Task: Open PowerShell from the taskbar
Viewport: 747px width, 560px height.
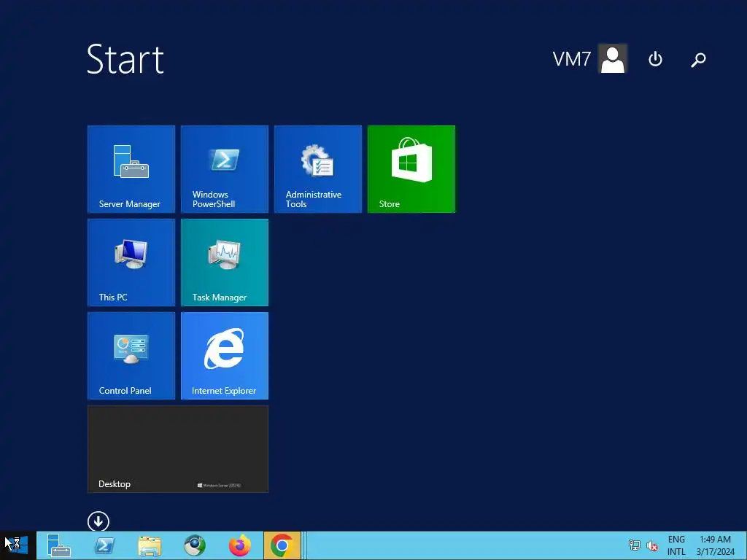Action: (104, 545)
